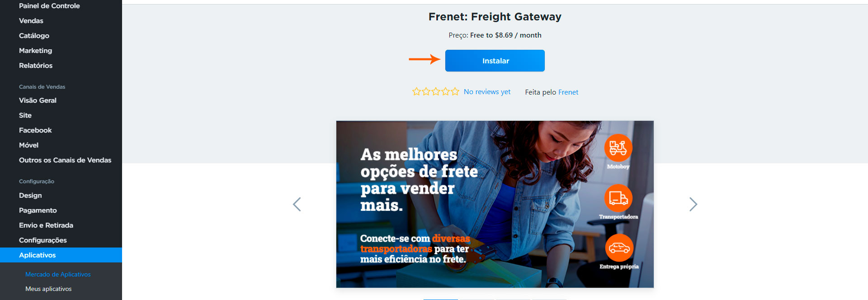Open the Marketing section
868x300 pixels.
tap(35, 51)
